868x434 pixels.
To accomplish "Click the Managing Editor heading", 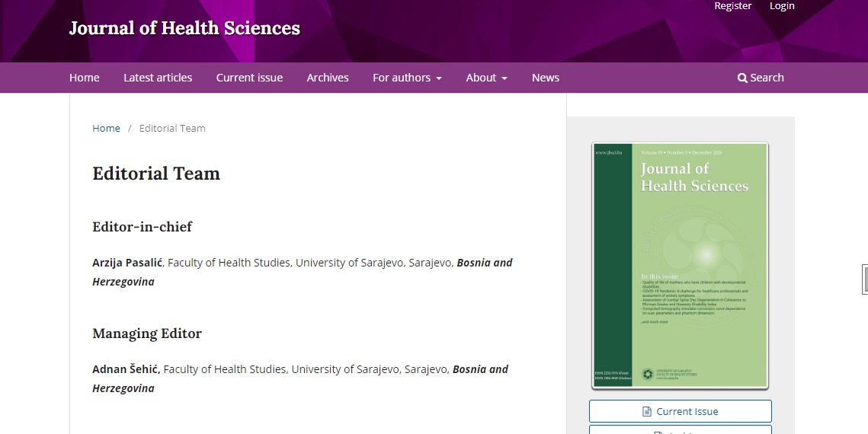I will point(146,333).
